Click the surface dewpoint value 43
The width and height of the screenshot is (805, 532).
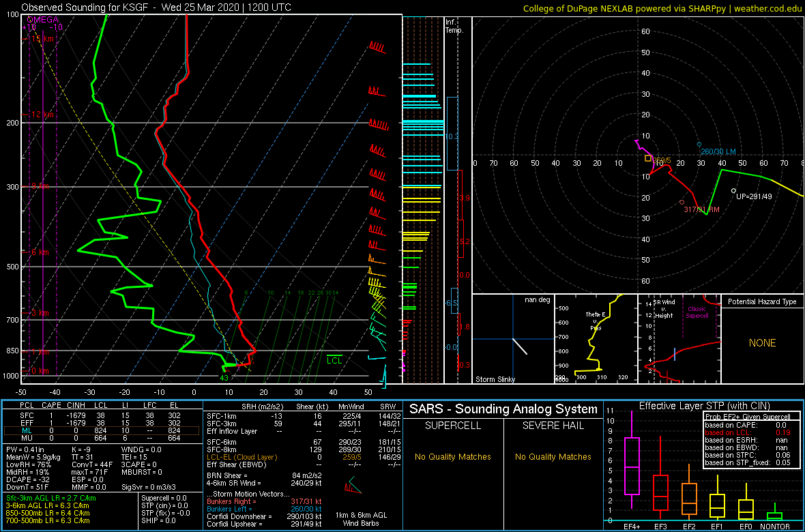pyautogui.click(x=224, y=378)
